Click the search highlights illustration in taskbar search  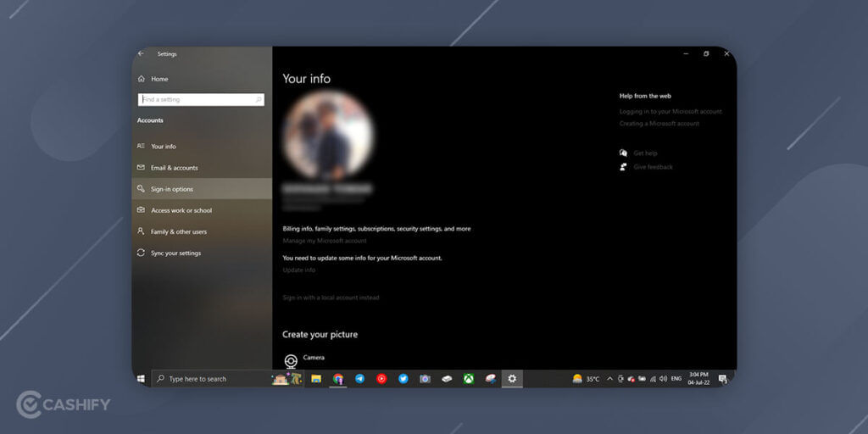(x=287, y=379)
